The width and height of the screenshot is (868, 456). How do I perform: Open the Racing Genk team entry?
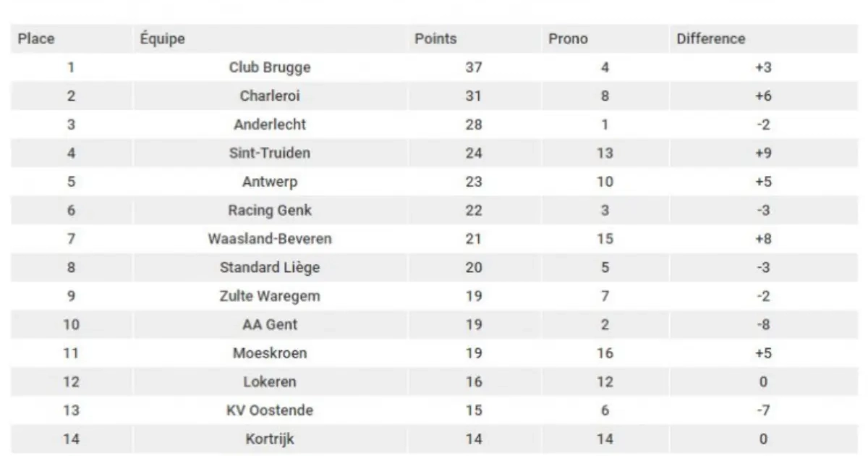click(270, 211)
